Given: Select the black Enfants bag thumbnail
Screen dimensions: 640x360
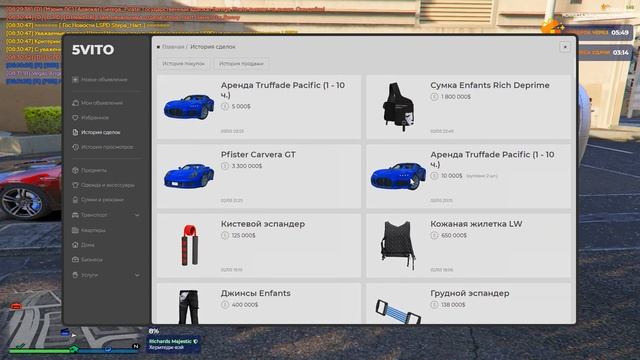Looking at the screenshot, I should 398,107.
